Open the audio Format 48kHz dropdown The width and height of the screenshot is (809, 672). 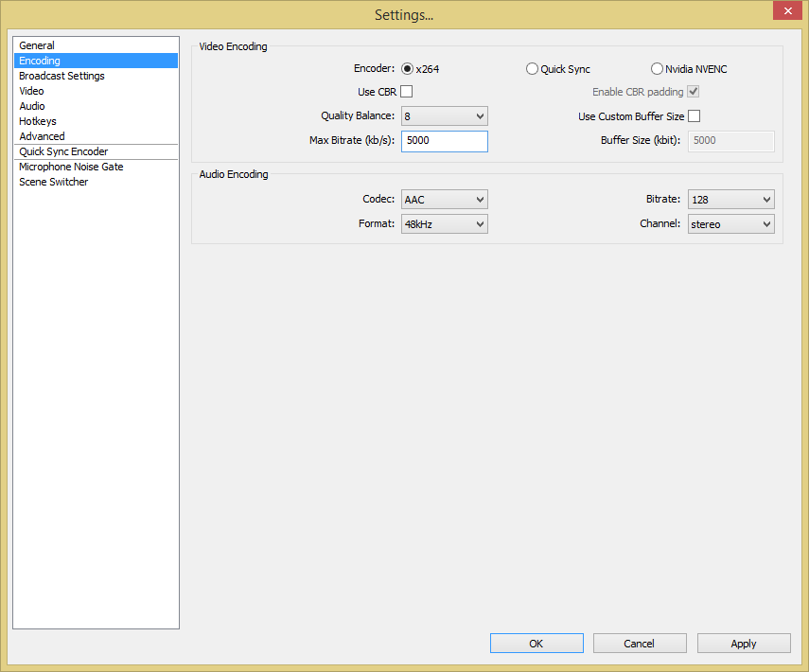tap(444, 224)
